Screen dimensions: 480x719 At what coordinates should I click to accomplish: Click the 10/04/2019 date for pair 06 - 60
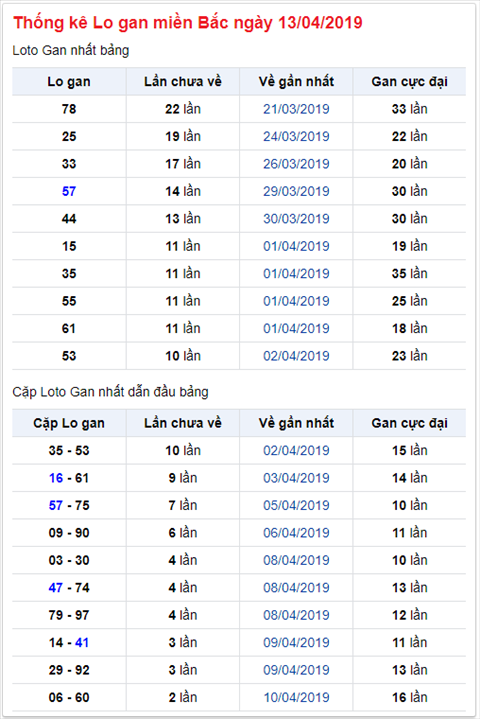[x=296, y=697]
